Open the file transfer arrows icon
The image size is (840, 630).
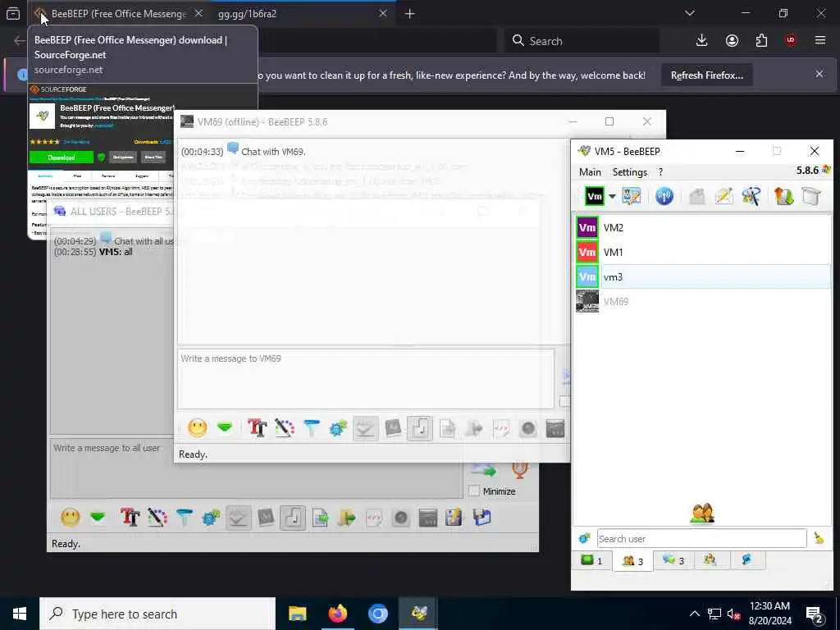(783, 196)
